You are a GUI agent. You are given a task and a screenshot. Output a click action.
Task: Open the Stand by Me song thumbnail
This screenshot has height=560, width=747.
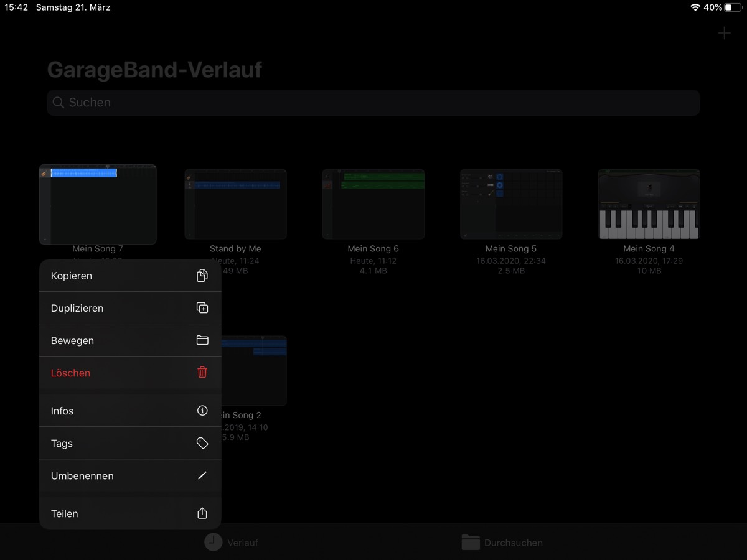click(x=235, y=204)
